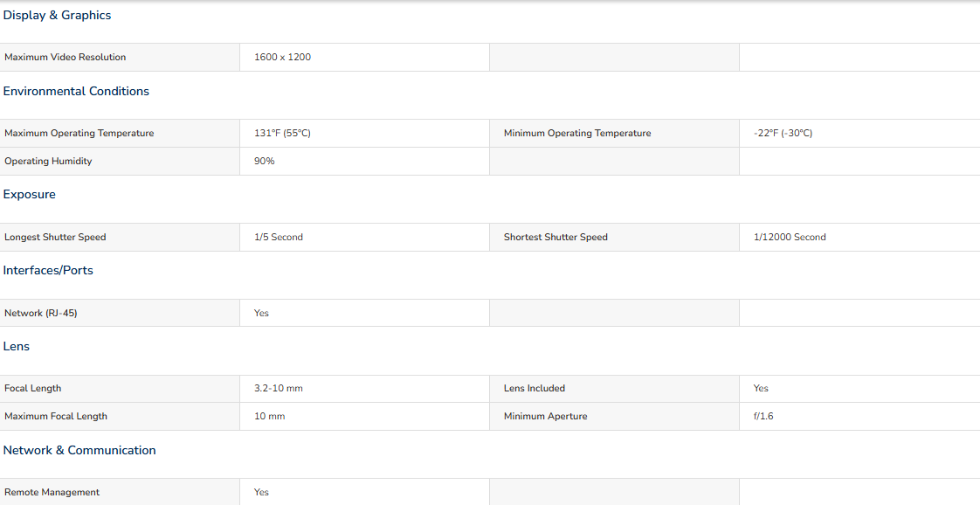Select the Interfaces/Ports section heading
The height and width of the screenshot is (505, 980).
pyautogui.click(x=48, y=271)
